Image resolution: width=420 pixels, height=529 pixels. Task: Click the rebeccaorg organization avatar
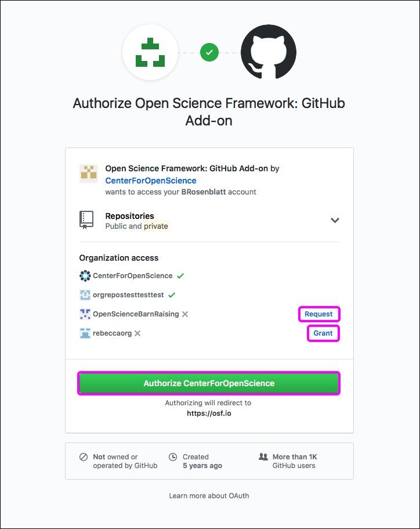point(84,333)
